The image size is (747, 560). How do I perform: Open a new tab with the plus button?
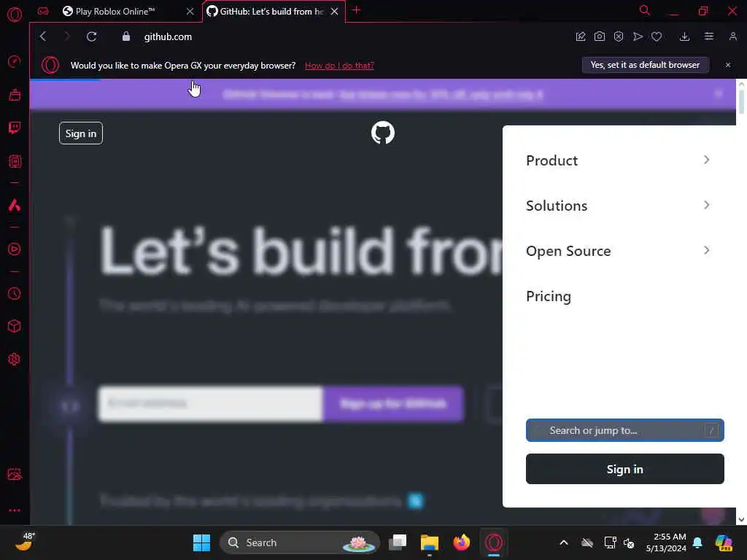tap(356, 10)
